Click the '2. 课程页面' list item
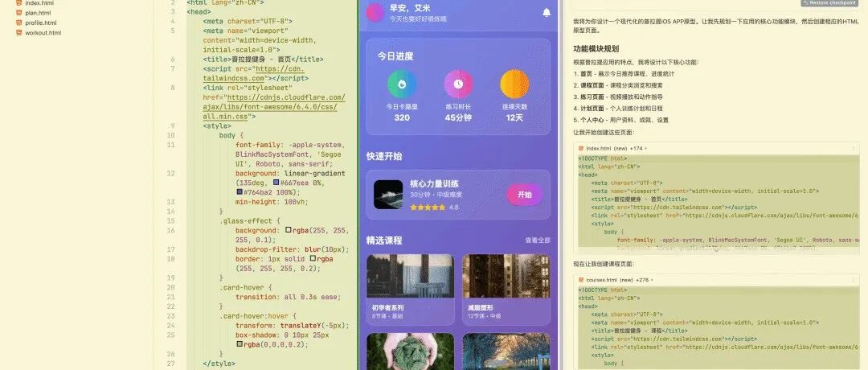This screenshot has height=370, width=868. (x=618, y=85)
